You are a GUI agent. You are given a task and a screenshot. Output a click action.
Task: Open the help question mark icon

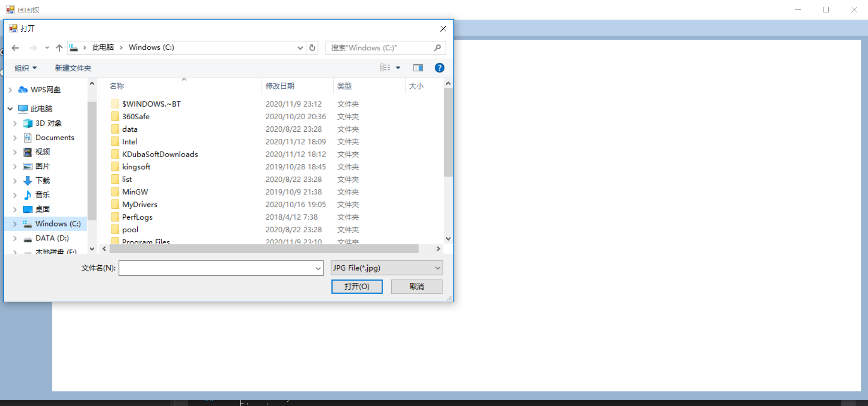[x=439, y=68]
